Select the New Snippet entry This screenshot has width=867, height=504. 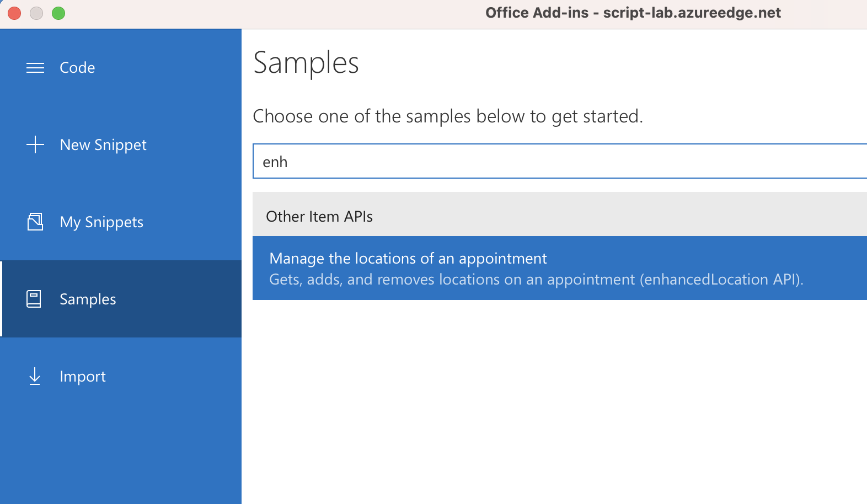click(103, 144)
